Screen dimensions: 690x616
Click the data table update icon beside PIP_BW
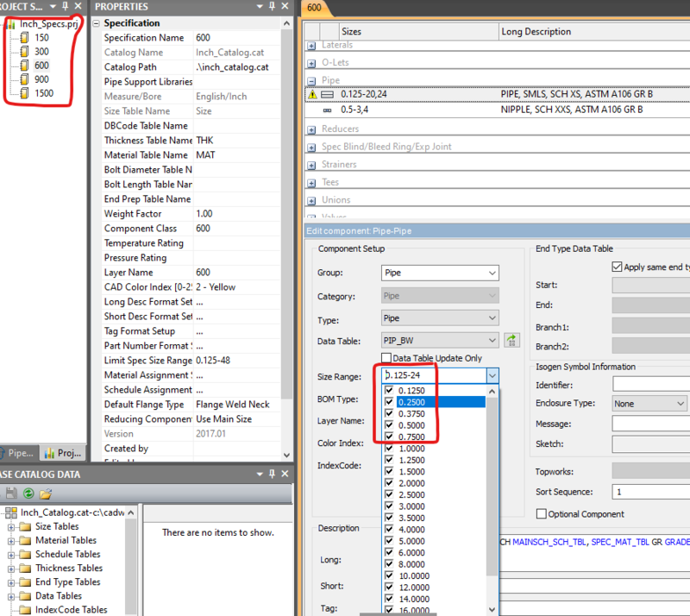(511, 340)
